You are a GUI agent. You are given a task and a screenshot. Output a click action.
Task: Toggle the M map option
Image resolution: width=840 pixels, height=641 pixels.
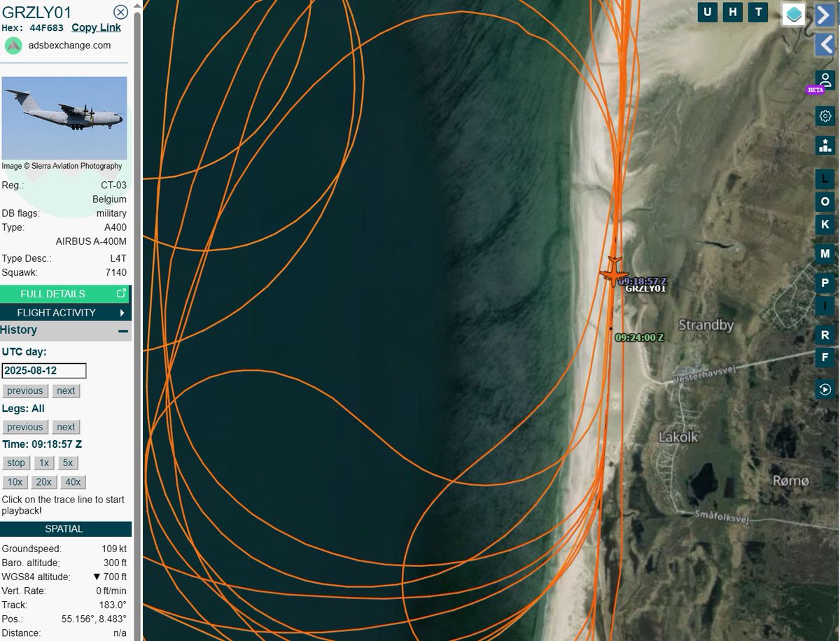(x=825, y=253)
